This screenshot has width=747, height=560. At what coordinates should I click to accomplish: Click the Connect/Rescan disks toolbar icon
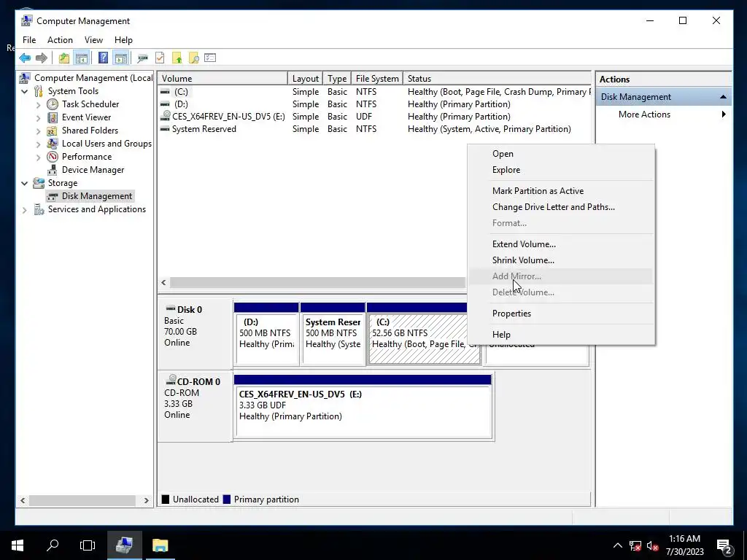pos(142,58)
